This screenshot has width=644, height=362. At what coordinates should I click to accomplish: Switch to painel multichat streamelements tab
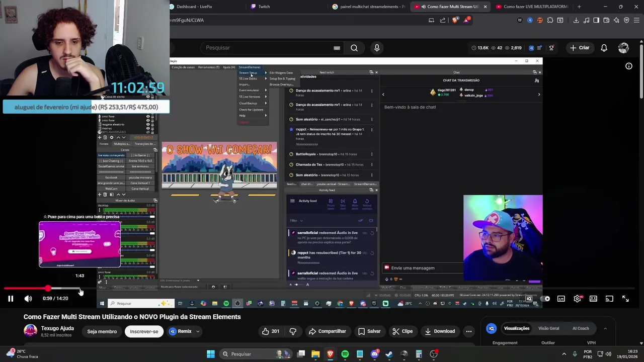[369, 7]
